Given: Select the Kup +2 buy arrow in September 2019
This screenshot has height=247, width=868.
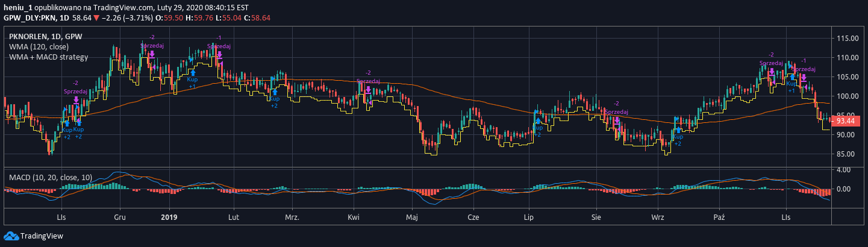Looking at the screenshot, I should 678,130.
